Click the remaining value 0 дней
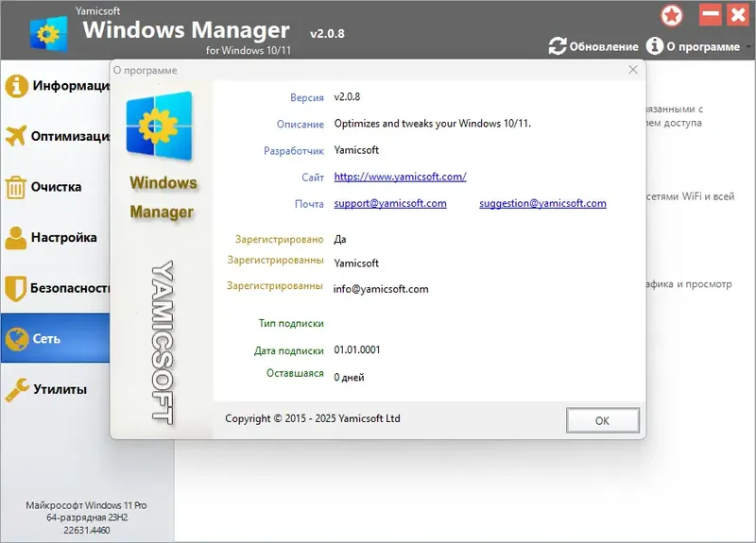 pyautogui.click(x=349, y=377)
